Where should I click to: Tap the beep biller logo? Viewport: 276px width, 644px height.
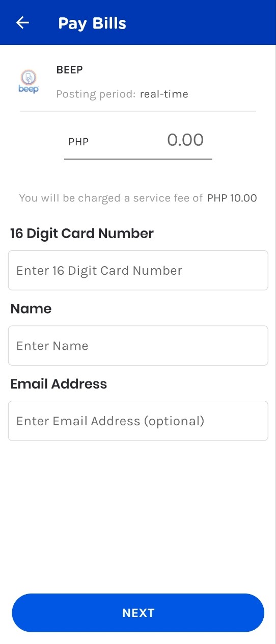point(29,82)
